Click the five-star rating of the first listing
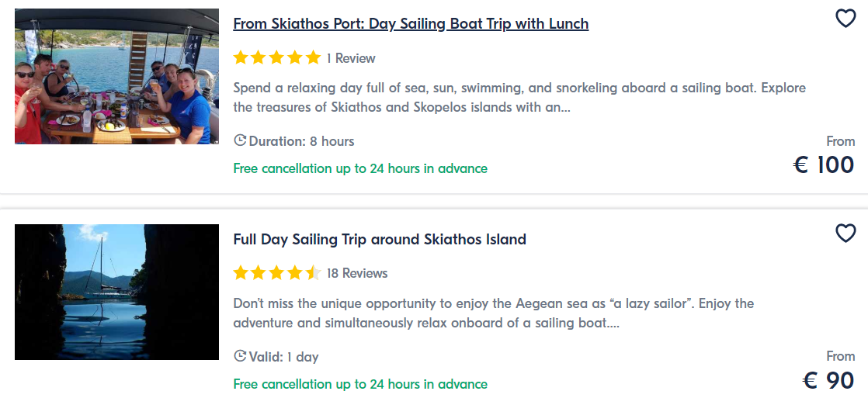 (277, 57)
